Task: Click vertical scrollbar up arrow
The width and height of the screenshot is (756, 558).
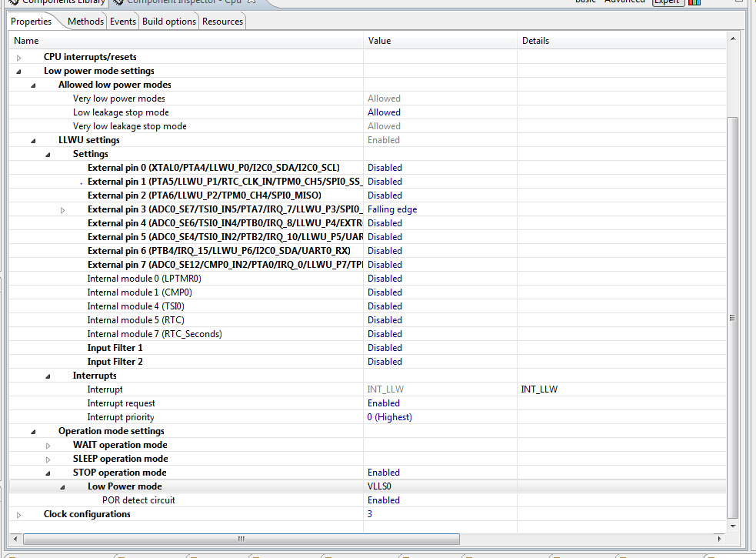Action: click(732, 38)
